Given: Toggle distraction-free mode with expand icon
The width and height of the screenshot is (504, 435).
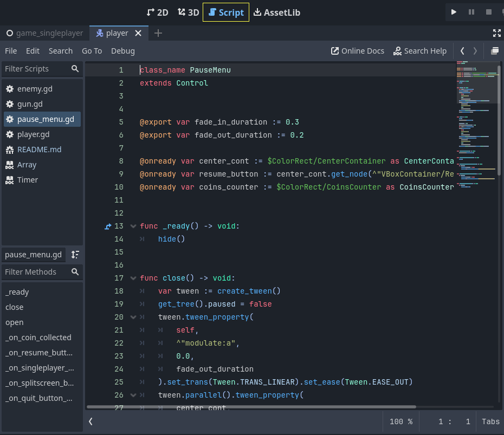Looking at the screenshot, I should [x=497, y=33].
